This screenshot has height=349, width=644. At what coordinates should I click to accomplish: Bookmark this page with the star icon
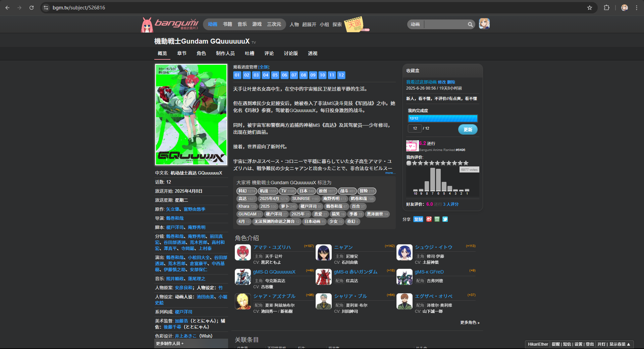point(589,7)
